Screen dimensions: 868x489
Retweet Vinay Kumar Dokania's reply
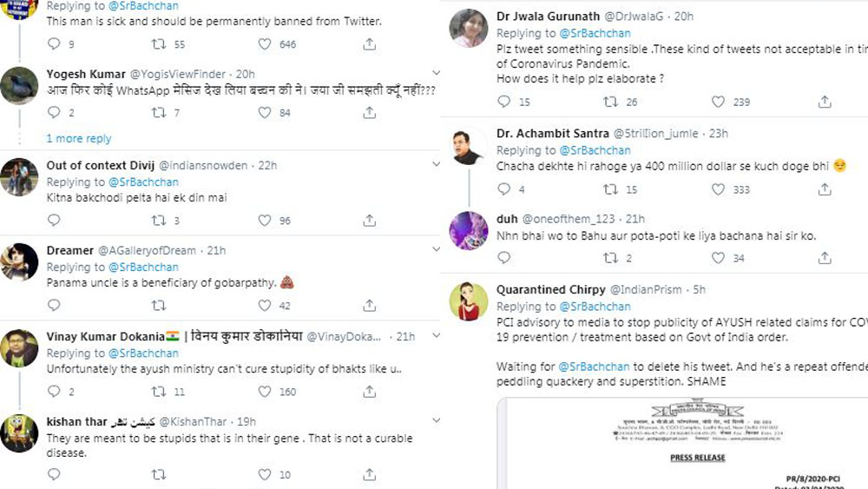point(159,392)
